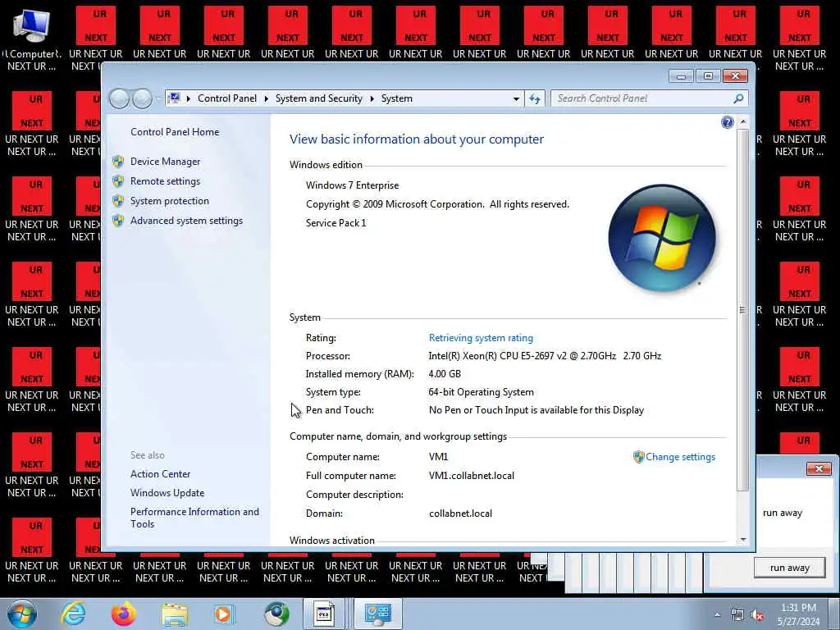The width and height of the screenshot is (840, 630).
Task: Click the muted volume tray icon
Action: point(757,615)
